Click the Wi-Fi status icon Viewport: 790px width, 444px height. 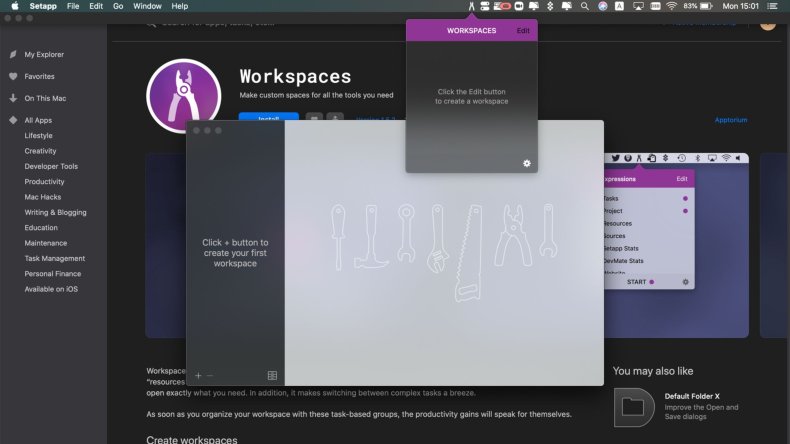point(671,6)
